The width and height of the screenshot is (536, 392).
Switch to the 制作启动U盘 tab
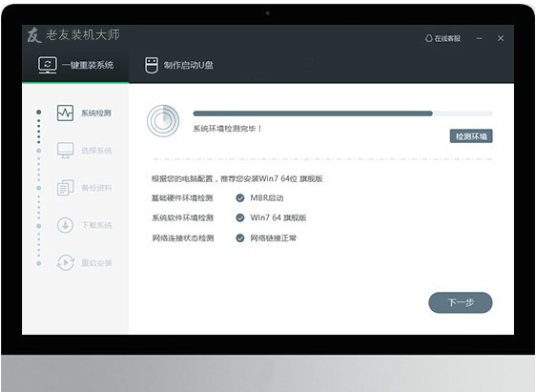(179, 65)
